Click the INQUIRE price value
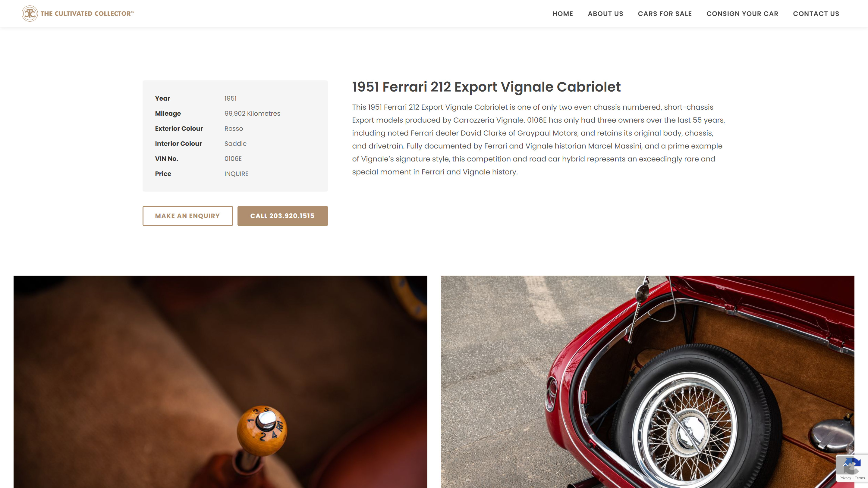 tap(236, 174)
